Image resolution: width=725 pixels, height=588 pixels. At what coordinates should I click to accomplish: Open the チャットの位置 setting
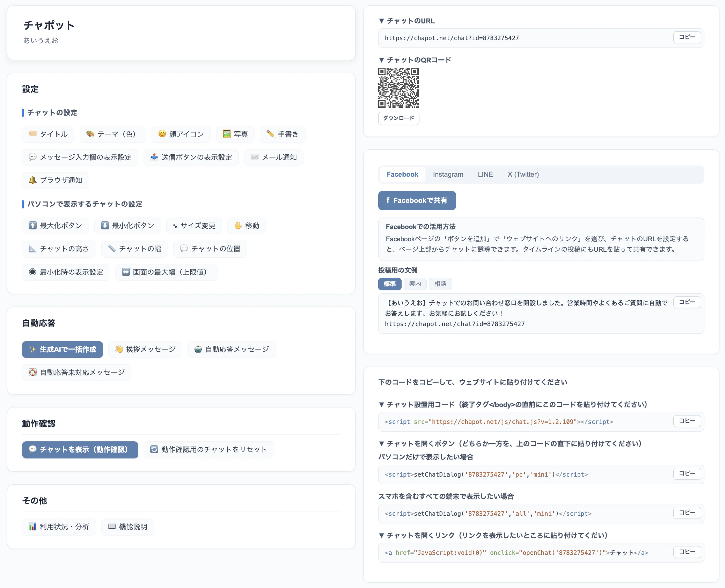tap(210, 249)
